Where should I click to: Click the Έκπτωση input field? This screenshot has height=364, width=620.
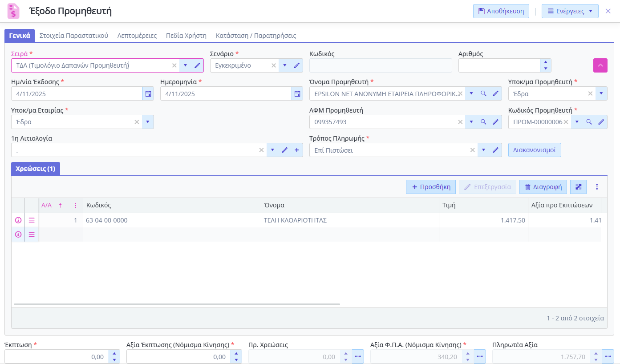(x=56, y=357)
